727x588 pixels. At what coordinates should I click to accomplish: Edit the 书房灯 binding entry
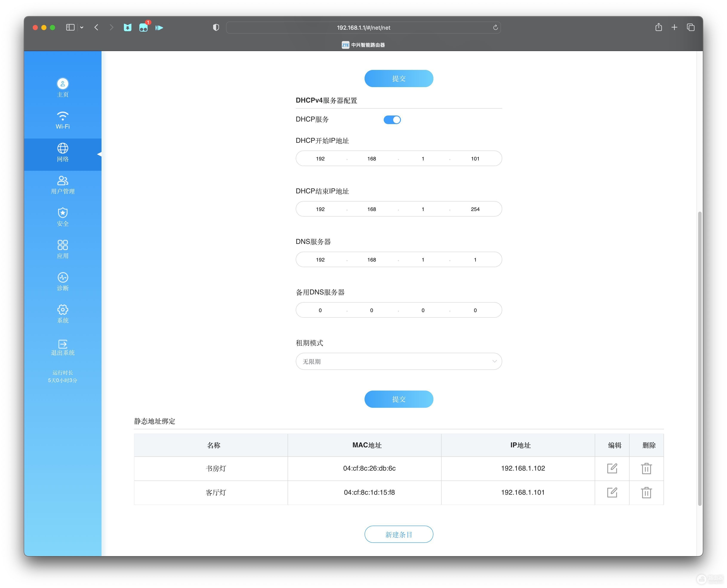click(x=612, y=468)
